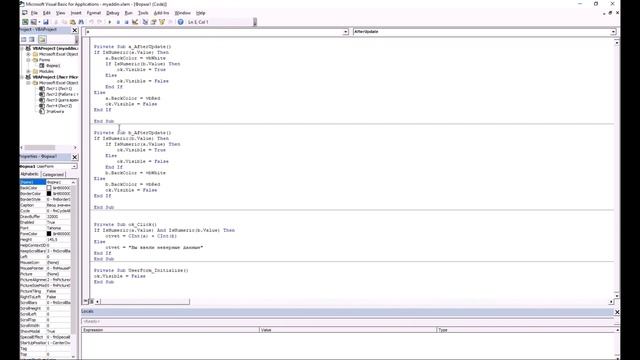
Task: Click the Redo toolbar icon
Action: (100, 22)
